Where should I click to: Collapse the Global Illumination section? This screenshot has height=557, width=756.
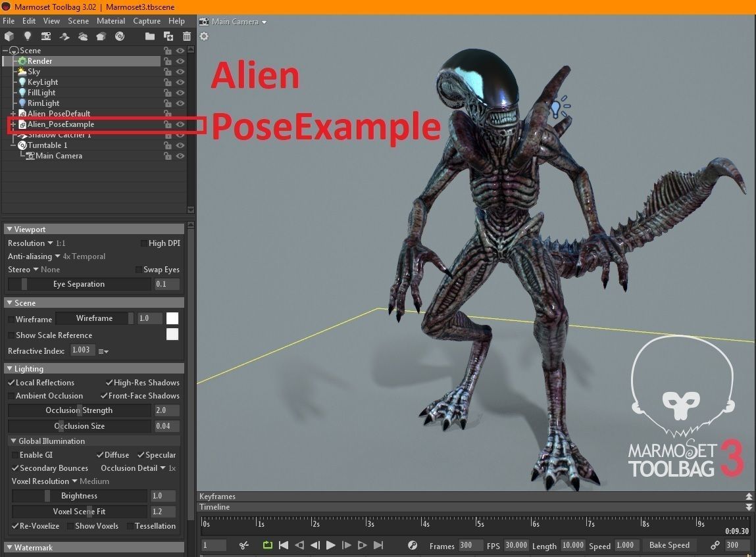coord(14,441)
